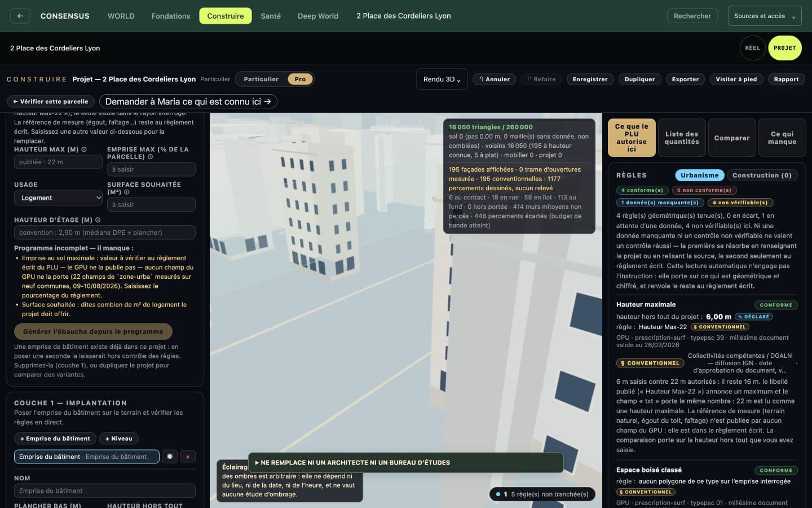Viewport: 812px width, 508px height.
Task: Start Visiter à pied mode
Action: 736,79
